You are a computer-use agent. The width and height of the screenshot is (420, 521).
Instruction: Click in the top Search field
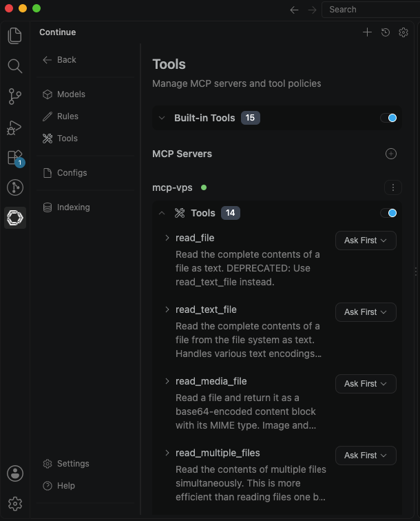(x=370, y=10)
